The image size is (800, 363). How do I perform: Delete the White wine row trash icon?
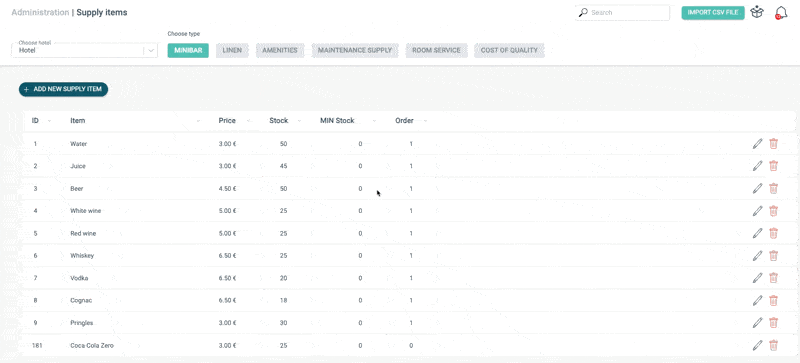coord(773,211)
